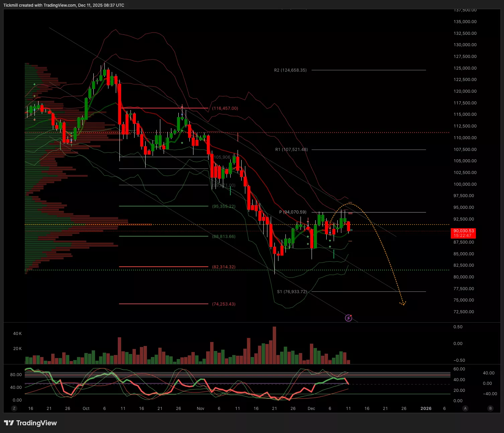
Task: Click the Dec label on the time axis
Action: [311, 408]
